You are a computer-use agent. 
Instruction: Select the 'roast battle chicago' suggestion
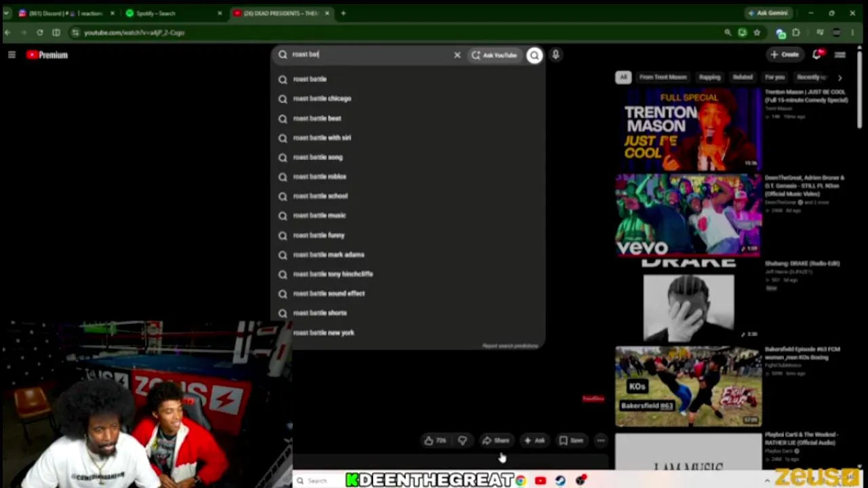click(409, 98)
